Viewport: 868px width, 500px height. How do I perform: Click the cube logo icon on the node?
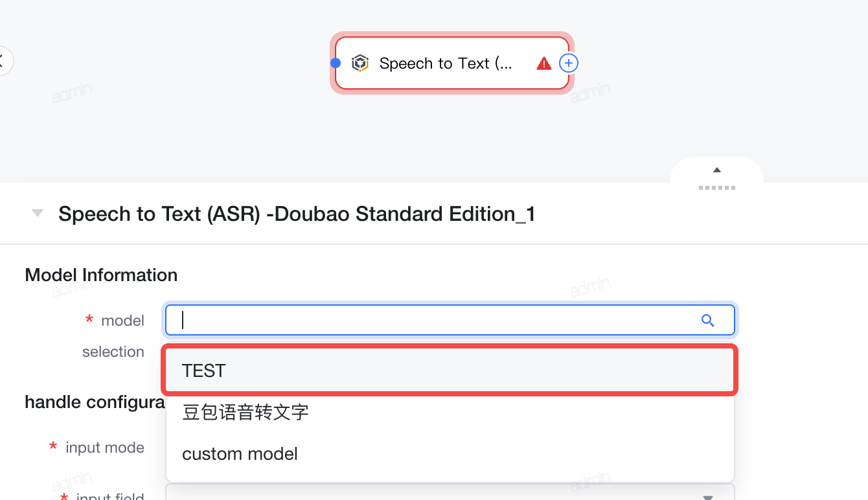(360, 63)
